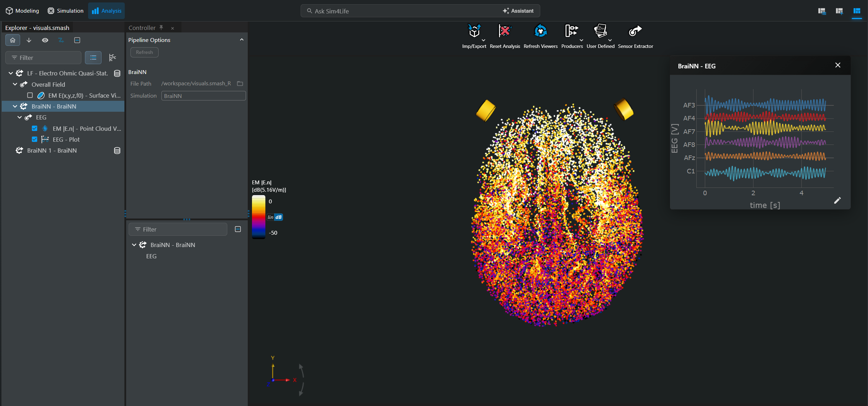
Task: Click Refresh Viewers icon
Action: point(540,31)
